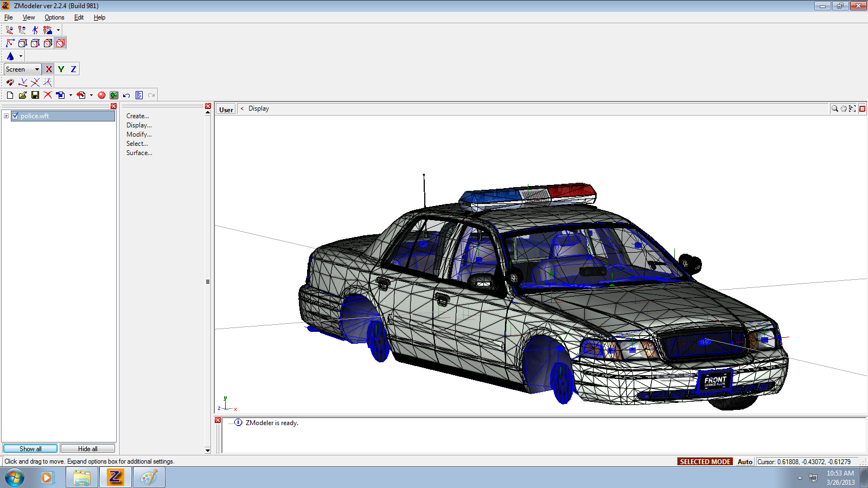Open the View menu
Viewport: 868px width, 488px height.
29,17
